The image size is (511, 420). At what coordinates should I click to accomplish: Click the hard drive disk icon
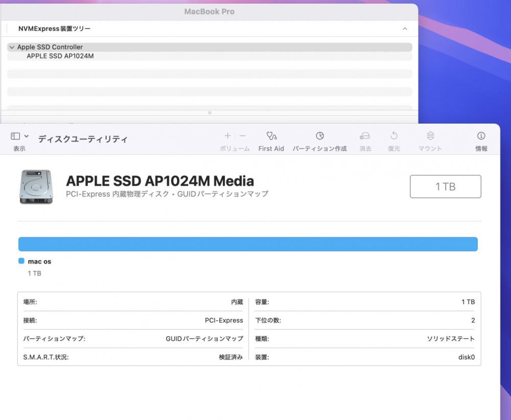(x=36, y=186)
